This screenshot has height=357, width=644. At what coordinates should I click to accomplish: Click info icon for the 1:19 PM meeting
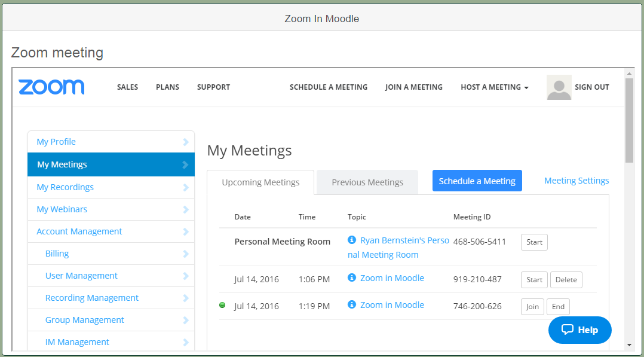point(351,304)
